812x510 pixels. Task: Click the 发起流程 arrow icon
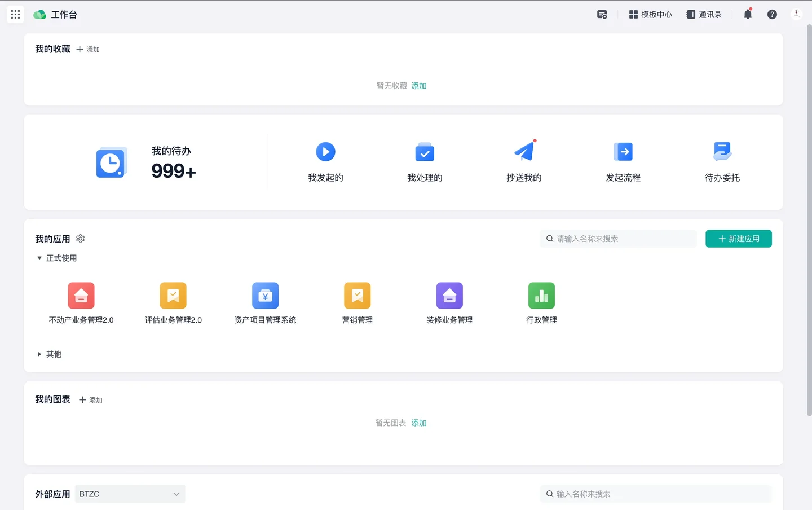[x=623, y=152]
